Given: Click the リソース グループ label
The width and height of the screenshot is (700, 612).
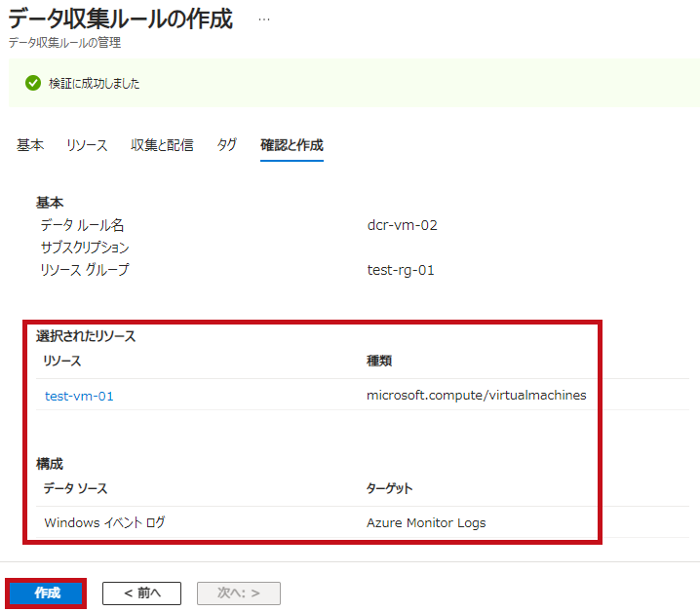Looking at the screenshot, I should (x=85, y=270).
